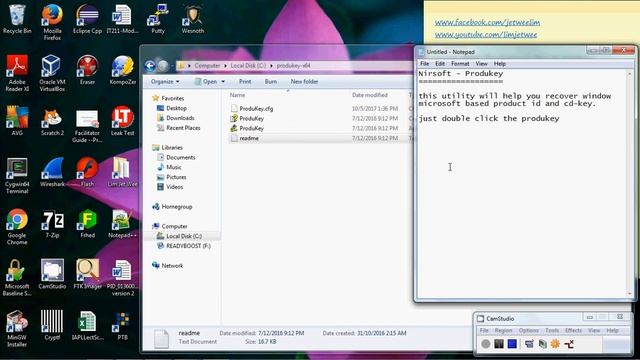Viewport: 640px width, 360px height.
Task: Launch Mozilla Firefox from desktop
Action: pos(52,22)
